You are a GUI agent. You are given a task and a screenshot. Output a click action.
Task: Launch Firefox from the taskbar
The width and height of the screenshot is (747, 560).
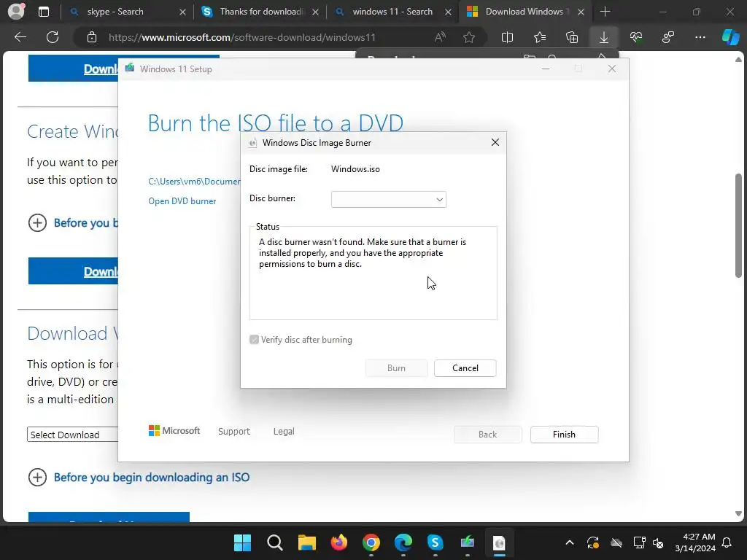click(x=339, y=542)
